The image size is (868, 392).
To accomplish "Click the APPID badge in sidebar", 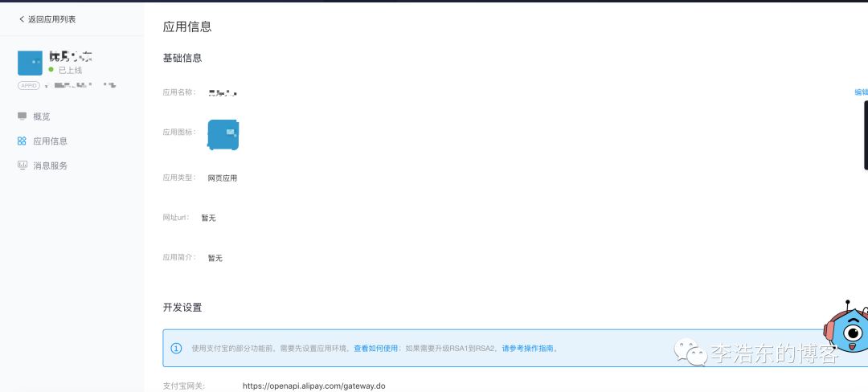I will pyautogui.click(x=29, y=86).
